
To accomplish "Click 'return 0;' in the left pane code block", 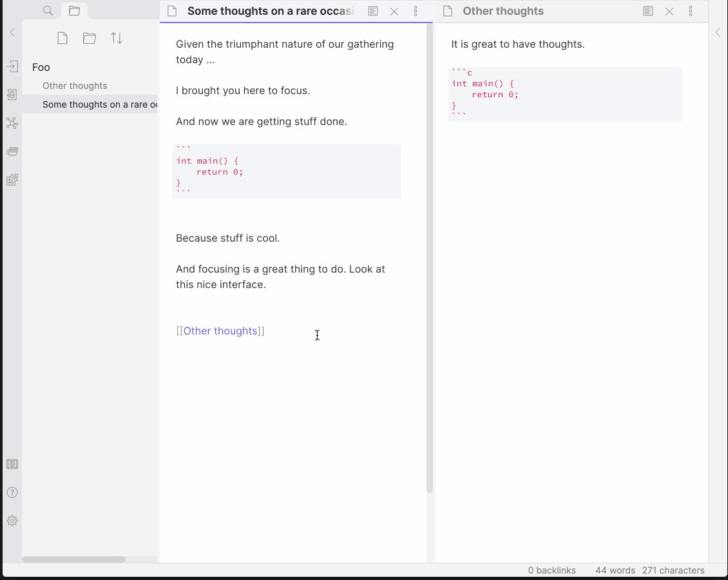I will pos(220,172).
